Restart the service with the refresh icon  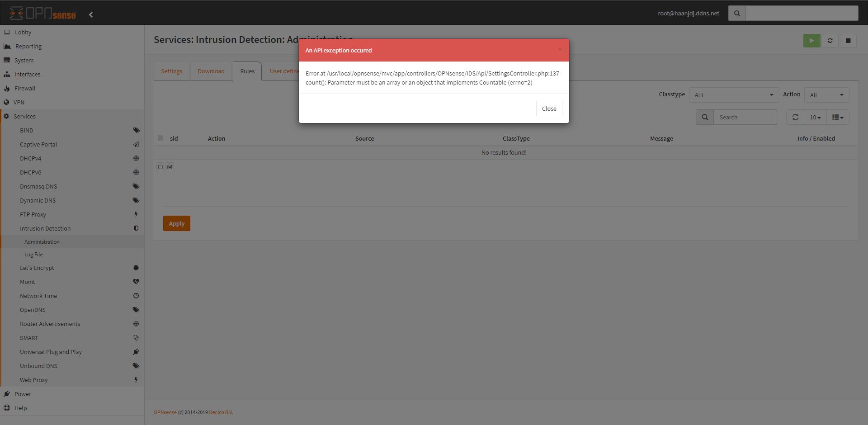[x=830, y=40]
